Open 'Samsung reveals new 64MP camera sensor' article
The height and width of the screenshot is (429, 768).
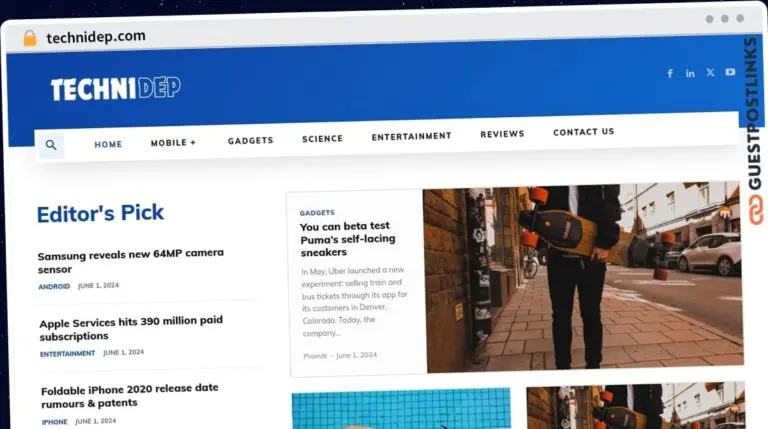pyautogui.click(x=131, y=261)
